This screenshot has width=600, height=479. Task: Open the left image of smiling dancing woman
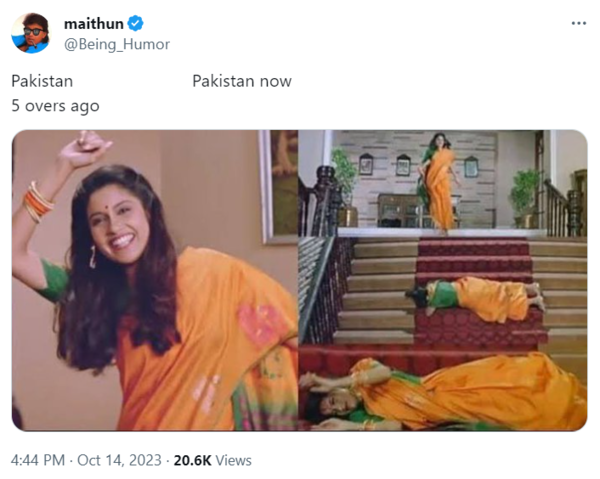pos(154,280)
